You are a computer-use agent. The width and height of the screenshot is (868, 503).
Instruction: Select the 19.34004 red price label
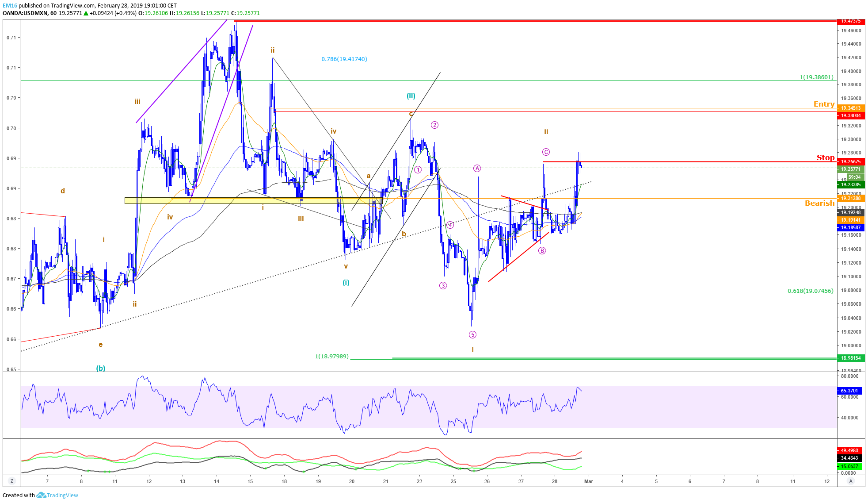850,115
